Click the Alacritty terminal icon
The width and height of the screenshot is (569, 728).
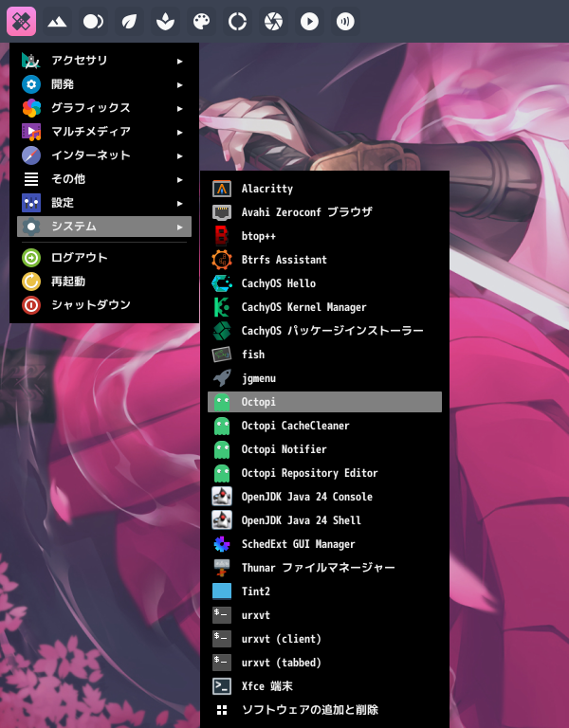pos(222,189)
